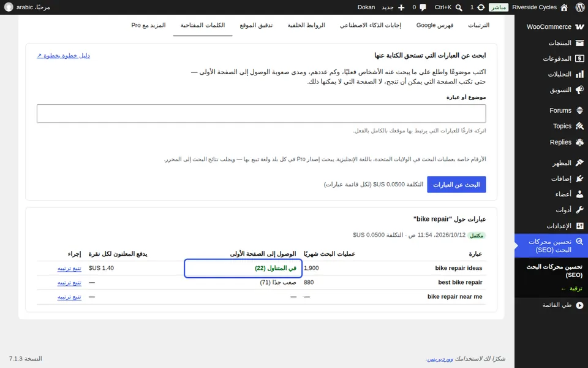
Task: Click the SEO magnifier icon in sidebar
Action: pos(580,242)
